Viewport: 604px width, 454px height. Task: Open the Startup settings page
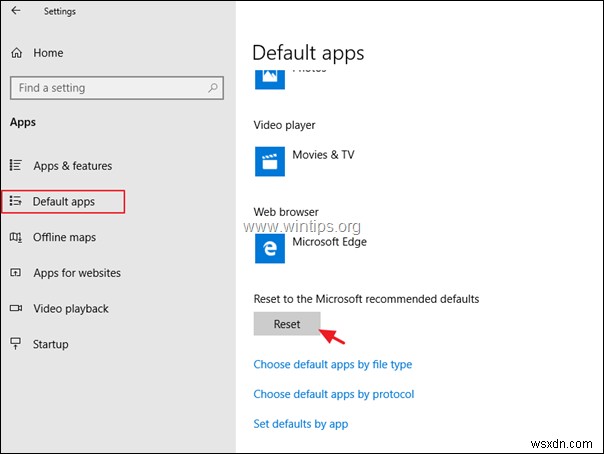pos(51,344)
